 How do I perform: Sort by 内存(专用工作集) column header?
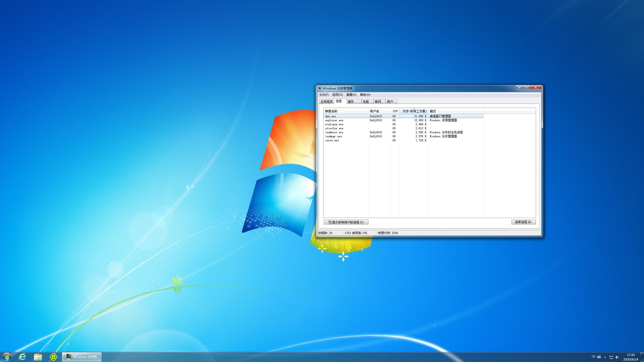[x=414, y=111]
